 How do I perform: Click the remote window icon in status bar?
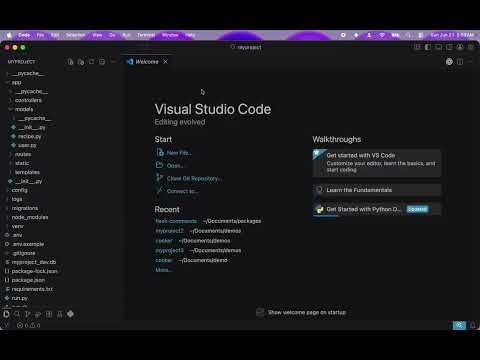6,325
